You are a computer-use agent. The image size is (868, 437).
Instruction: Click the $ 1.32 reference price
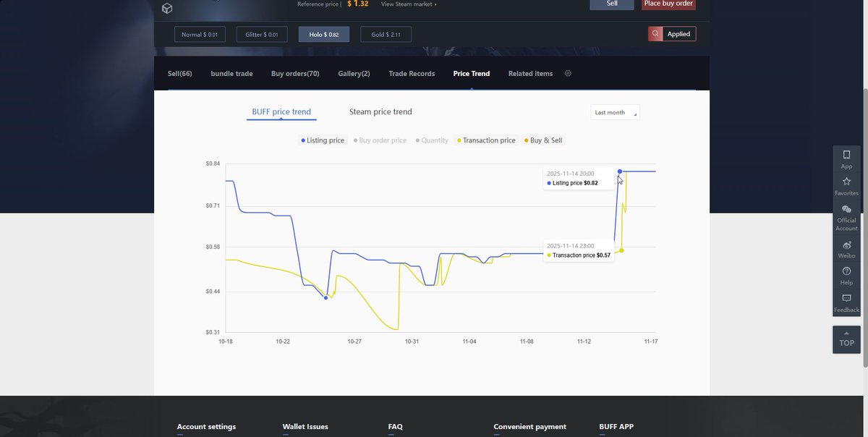[357, 4]
